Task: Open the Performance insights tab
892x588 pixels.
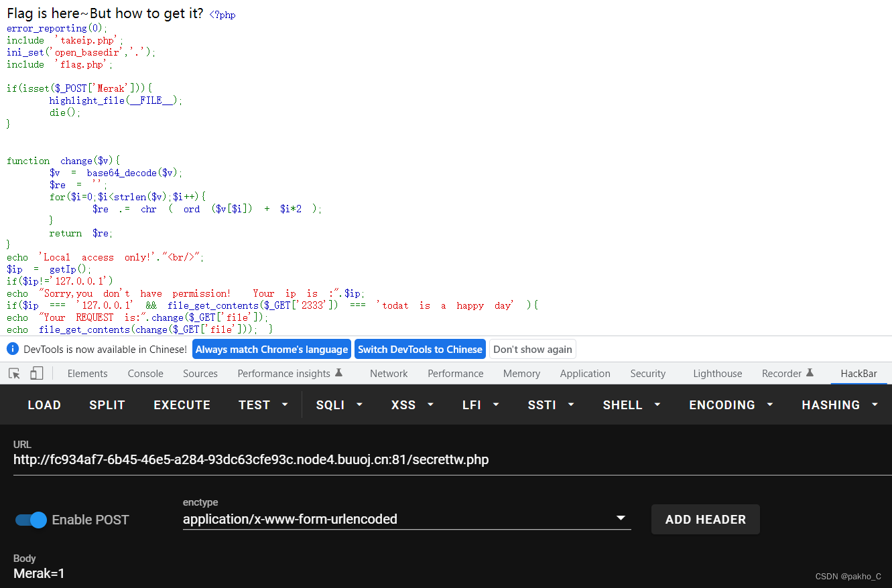Action: tap(290, 374)
